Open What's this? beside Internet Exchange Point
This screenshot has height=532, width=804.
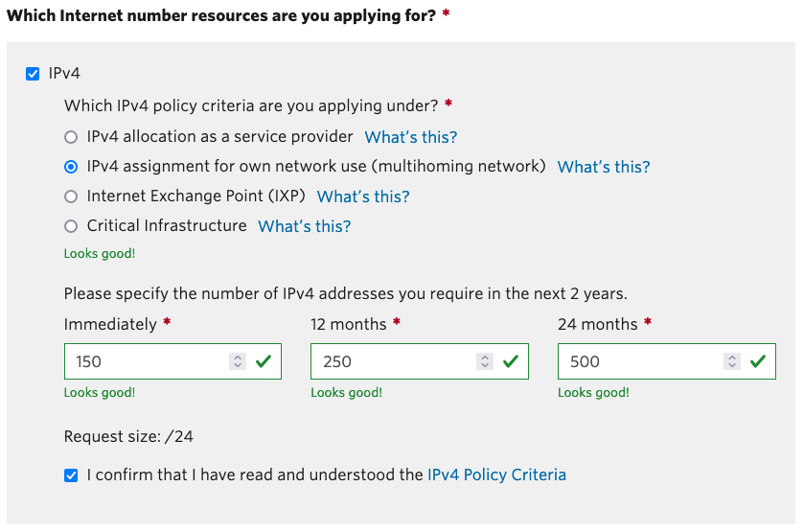(x=363, y=197)
